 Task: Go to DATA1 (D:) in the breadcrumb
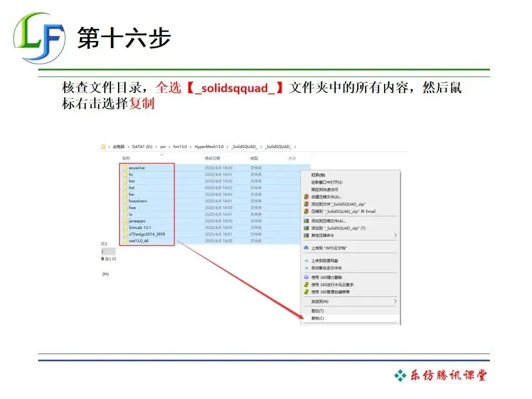[142, 146]
